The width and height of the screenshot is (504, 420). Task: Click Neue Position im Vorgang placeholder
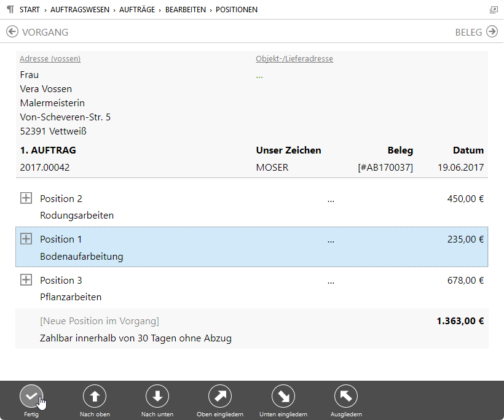[x=99, y=321]
